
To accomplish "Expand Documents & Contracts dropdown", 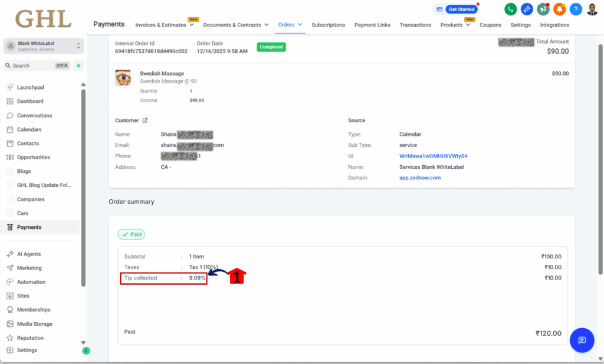I will point(236,25).
